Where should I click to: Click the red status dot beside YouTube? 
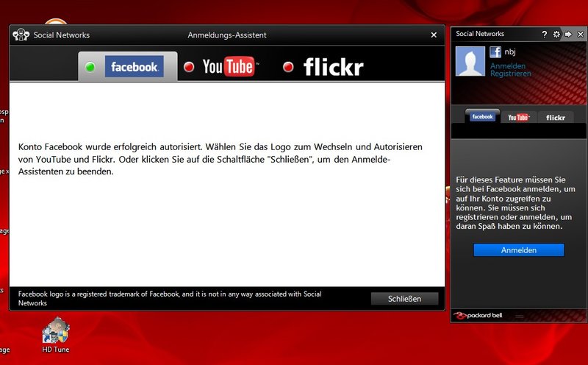(189, 67)
